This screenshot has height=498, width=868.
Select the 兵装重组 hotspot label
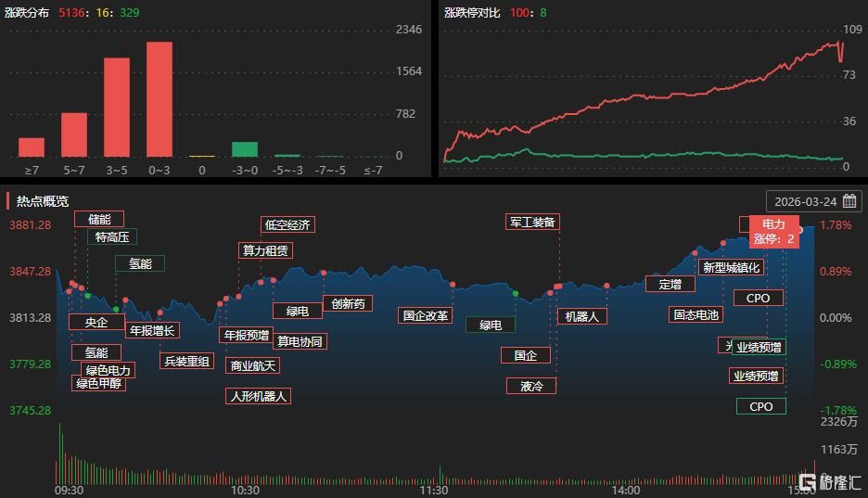186,361
